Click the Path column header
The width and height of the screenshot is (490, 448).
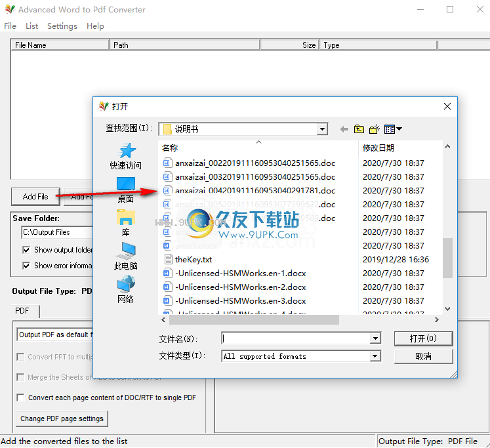[x=184, y=45]
